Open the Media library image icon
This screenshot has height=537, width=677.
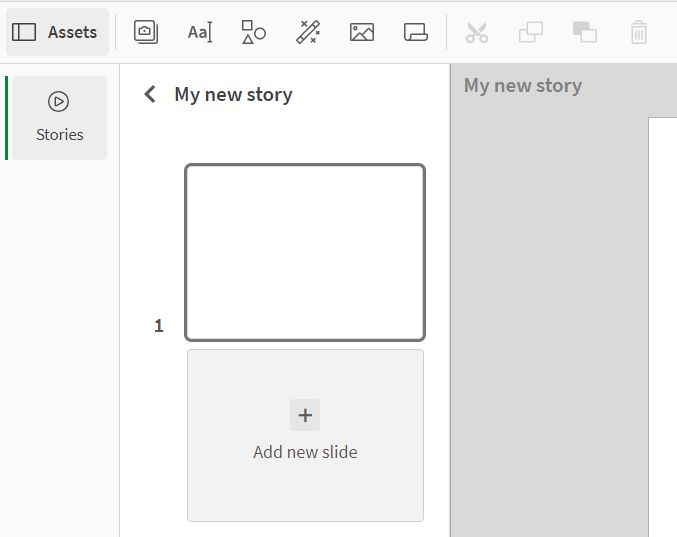click(x=362, y=32)
